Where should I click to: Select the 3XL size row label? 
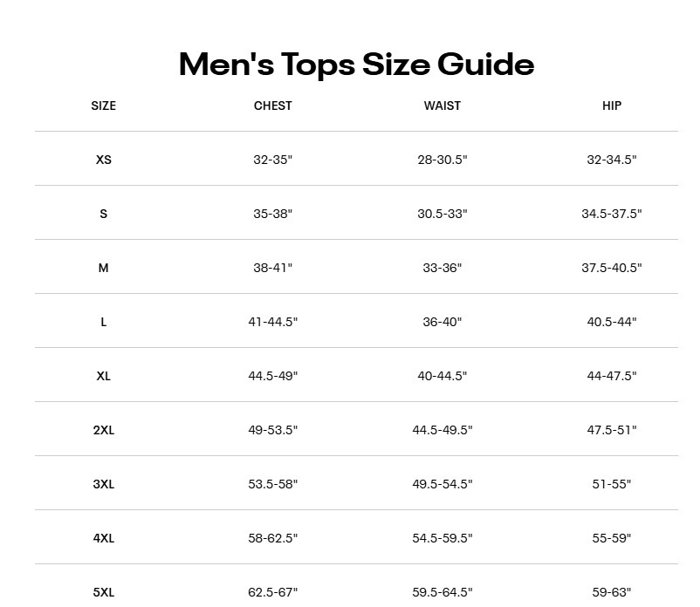pos(104,484)
